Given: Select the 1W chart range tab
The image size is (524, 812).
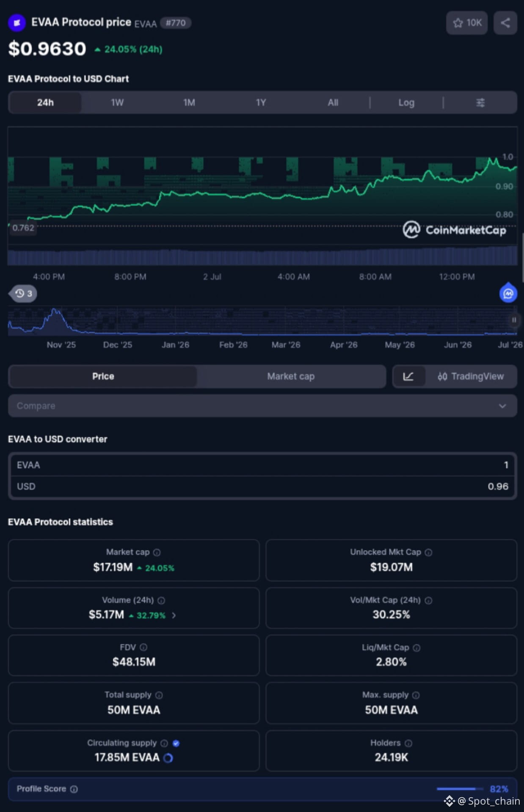Looking at the screenshot, I should (x=117, y=103).
